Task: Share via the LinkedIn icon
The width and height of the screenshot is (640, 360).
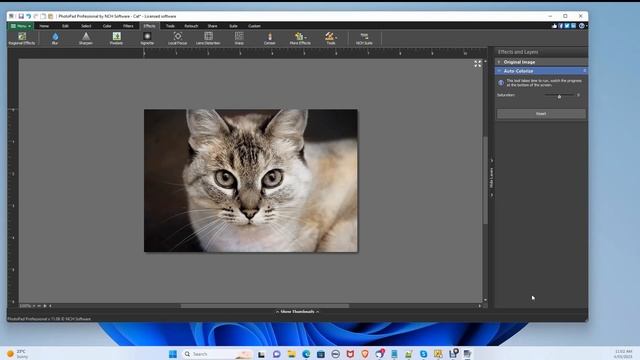Action: click(x=573, y=26)
